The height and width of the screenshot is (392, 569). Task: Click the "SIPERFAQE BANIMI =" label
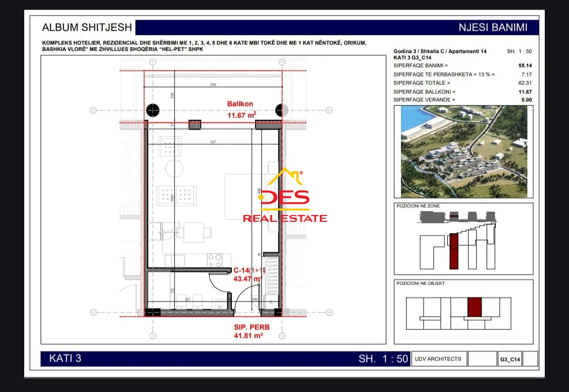tap(420, 66)
